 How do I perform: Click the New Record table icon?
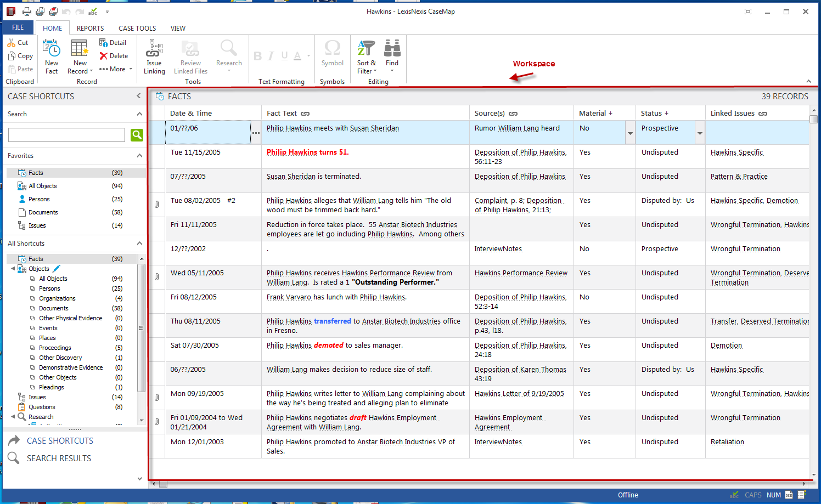(80, 48)
